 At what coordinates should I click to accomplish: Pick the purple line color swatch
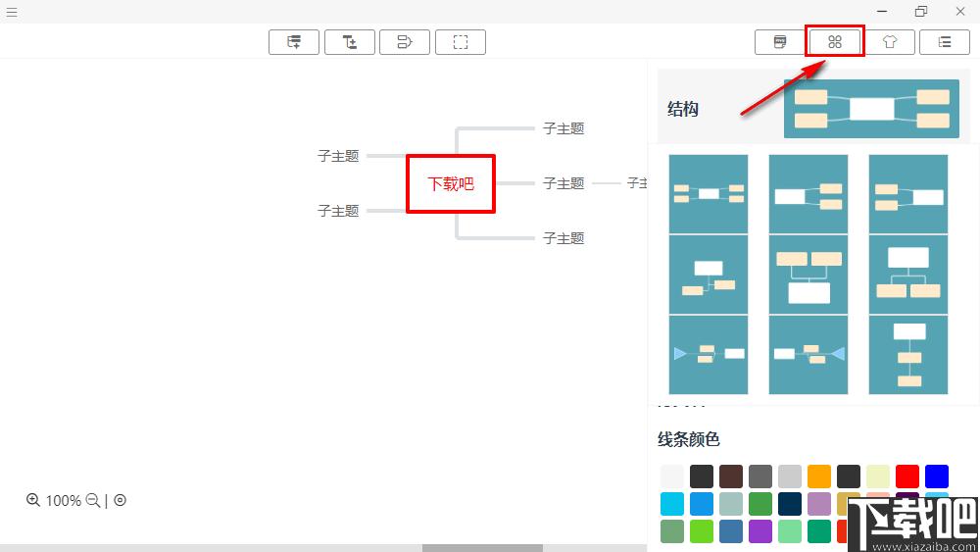pyautogui.click(x=760, y=531)
